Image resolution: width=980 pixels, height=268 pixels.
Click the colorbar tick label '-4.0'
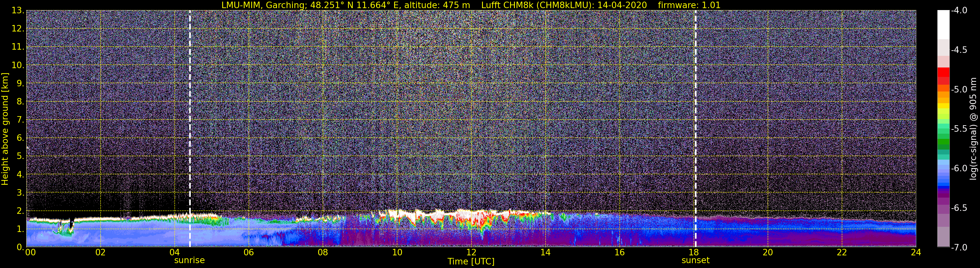point(959,10)
